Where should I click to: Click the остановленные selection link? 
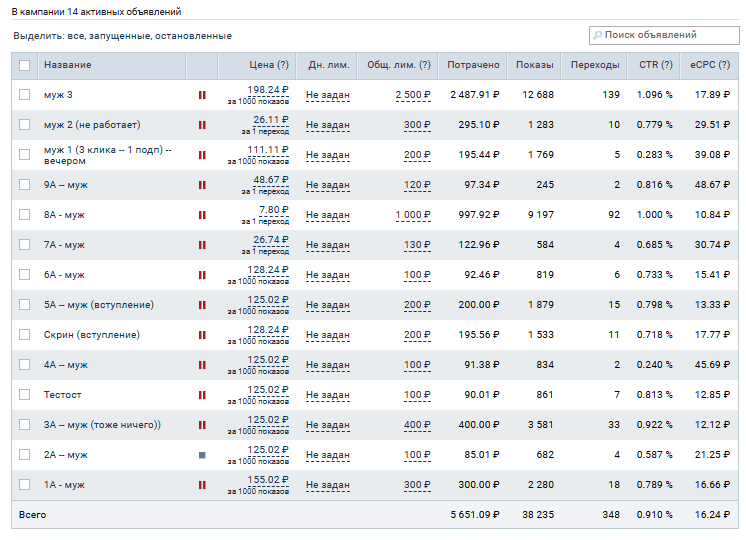coord(195,36)
